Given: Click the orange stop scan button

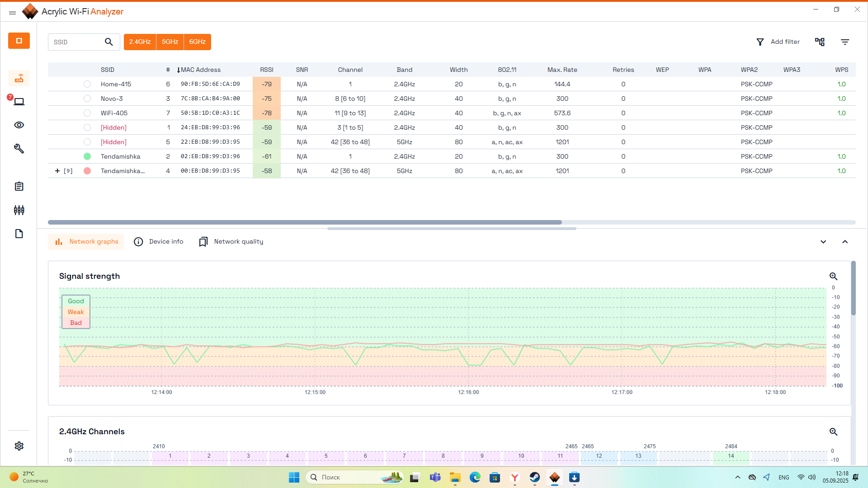Looking at the screenshot, I should [x=19, y=41].
